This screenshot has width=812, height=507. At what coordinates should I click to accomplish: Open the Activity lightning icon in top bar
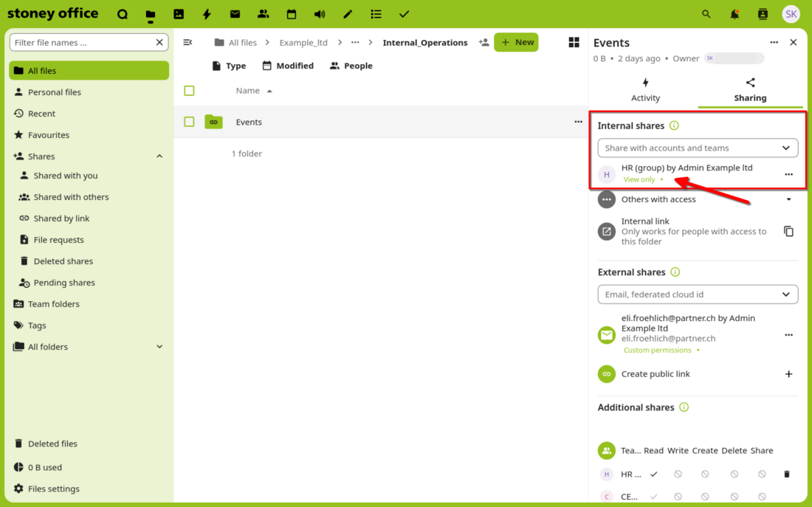pyautogui.click(x=207, y=14)
